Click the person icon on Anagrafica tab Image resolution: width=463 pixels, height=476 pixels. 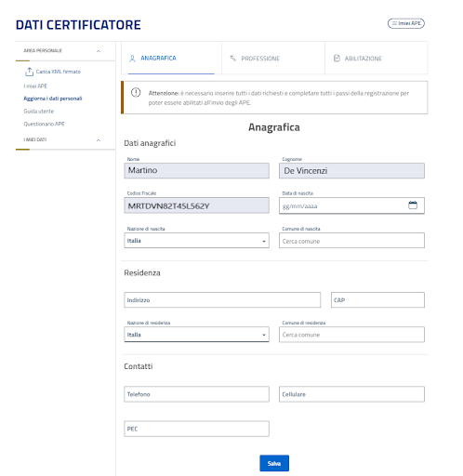[132, 59]
